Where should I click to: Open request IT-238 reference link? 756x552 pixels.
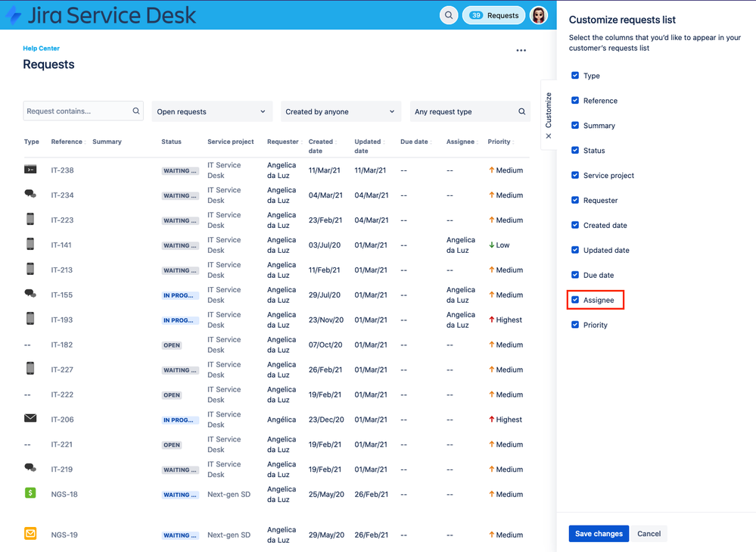62,170
